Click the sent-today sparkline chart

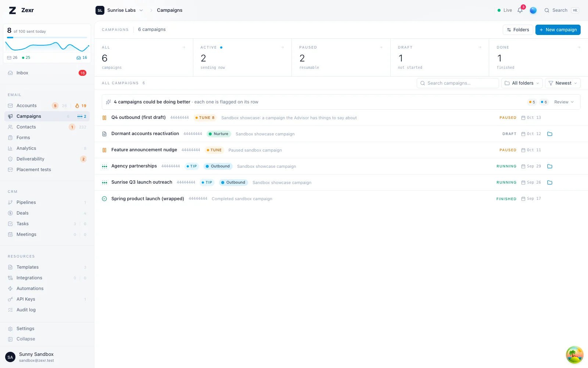click(x=47, y=46)
